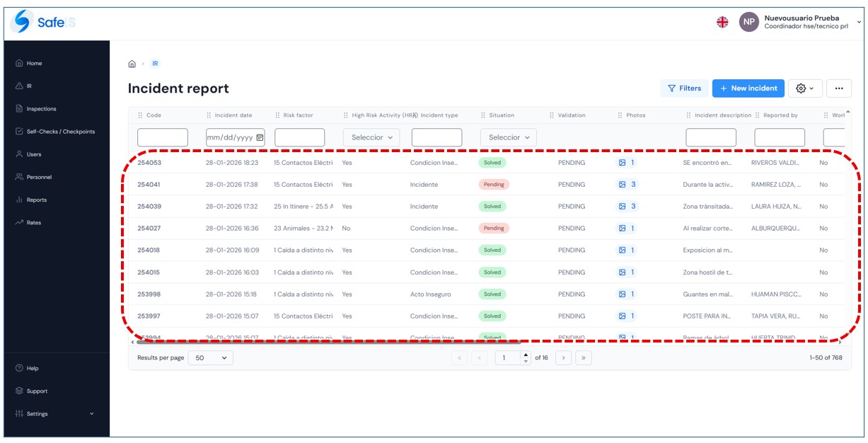Open Inspections in the sidebar
Viewport: 868px width, 443px height.
coord(41,109)
